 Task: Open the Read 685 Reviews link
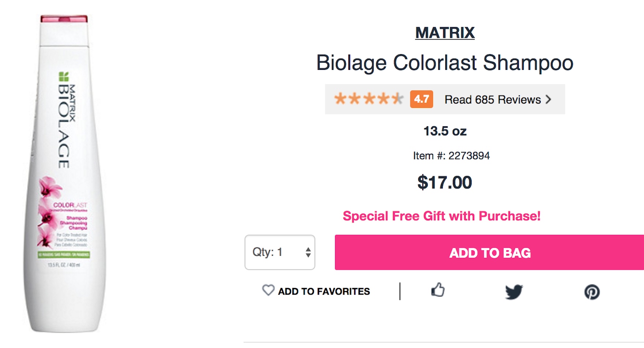click(x=493, y=100)
